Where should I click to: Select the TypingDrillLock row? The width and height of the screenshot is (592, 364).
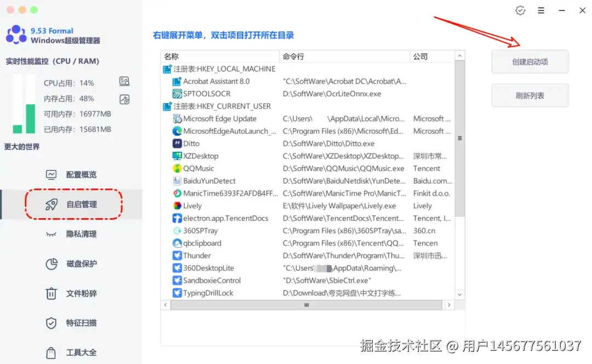tap(308, 293)
